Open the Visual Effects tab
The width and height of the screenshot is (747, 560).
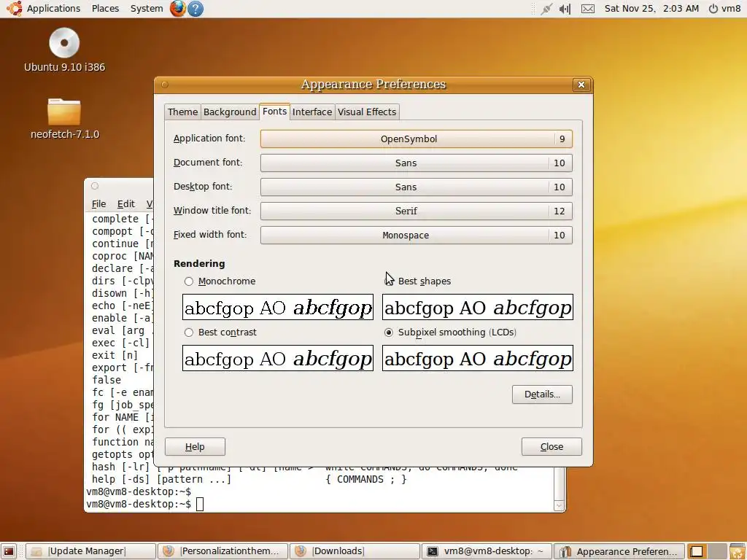tap(367, 112)
